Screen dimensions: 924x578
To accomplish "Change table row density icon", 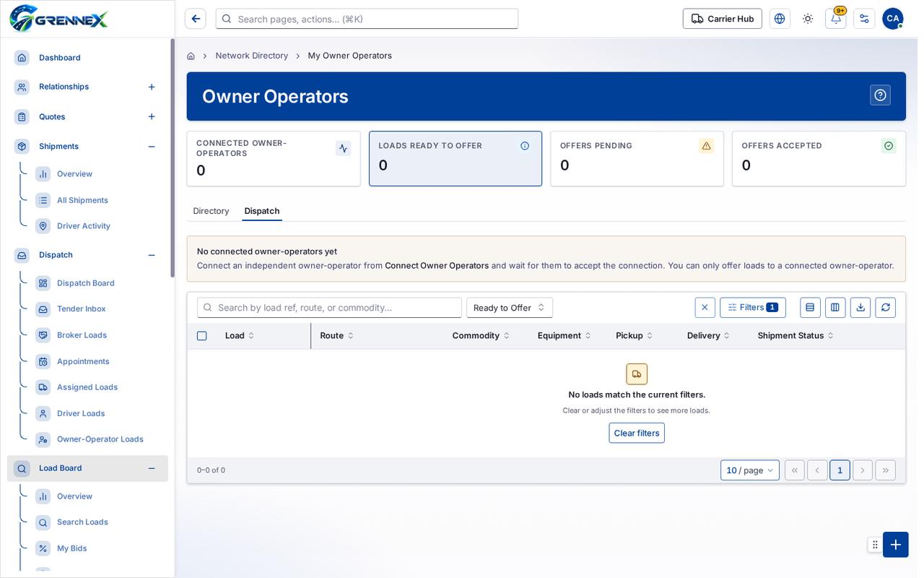I will [810, 308].
